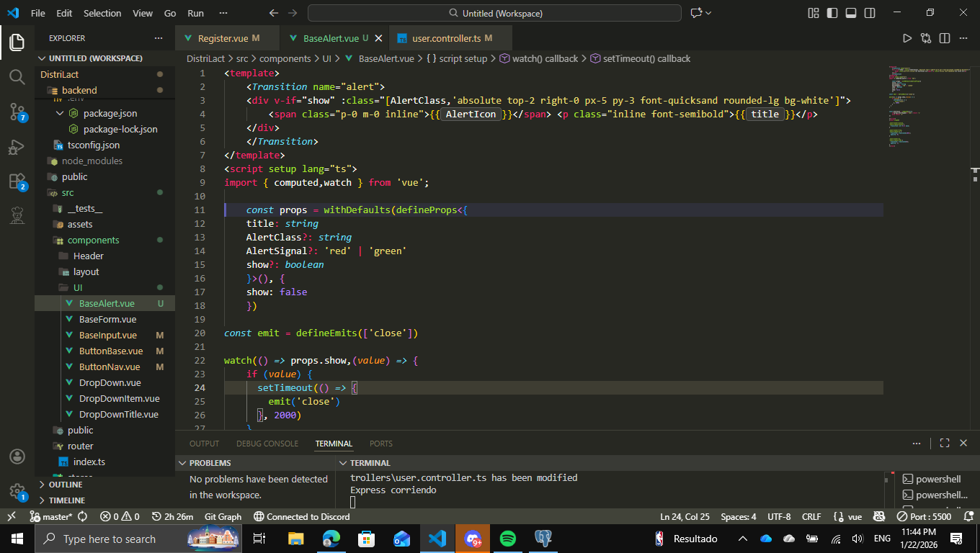The width and height of the screenshot is (980, 553).
Task: Click the Split Editor Right icon
Action: click(x=944, y=38)
